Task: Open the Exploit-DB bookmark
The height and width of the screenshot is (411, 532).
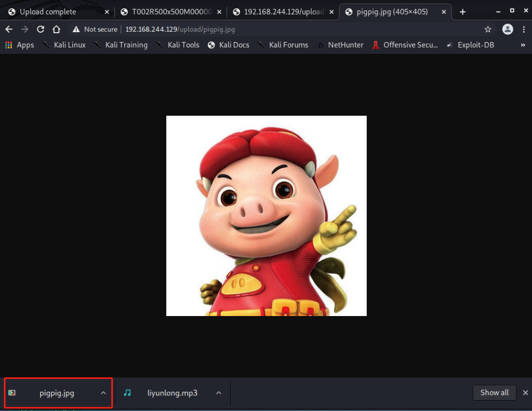Action: [x=470, y=45]
